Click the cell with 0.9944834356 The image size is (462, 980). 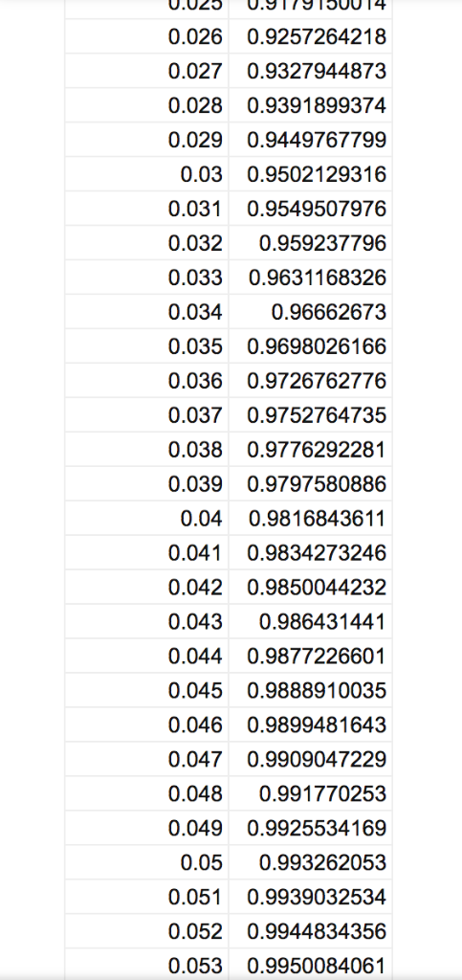[310, 930]
